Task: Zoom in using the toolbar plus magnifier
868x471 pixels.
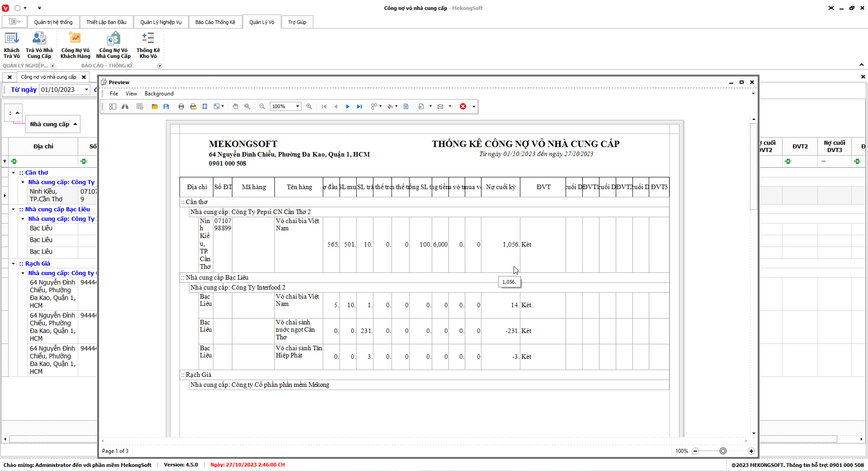Action: [x=309, y=106]
